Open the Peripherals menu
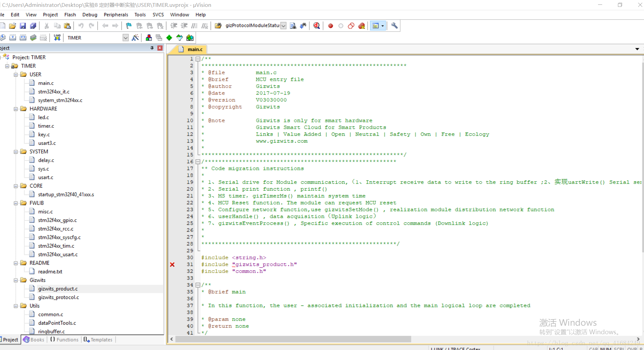644x350 pixels. click(x=116, y=15)
